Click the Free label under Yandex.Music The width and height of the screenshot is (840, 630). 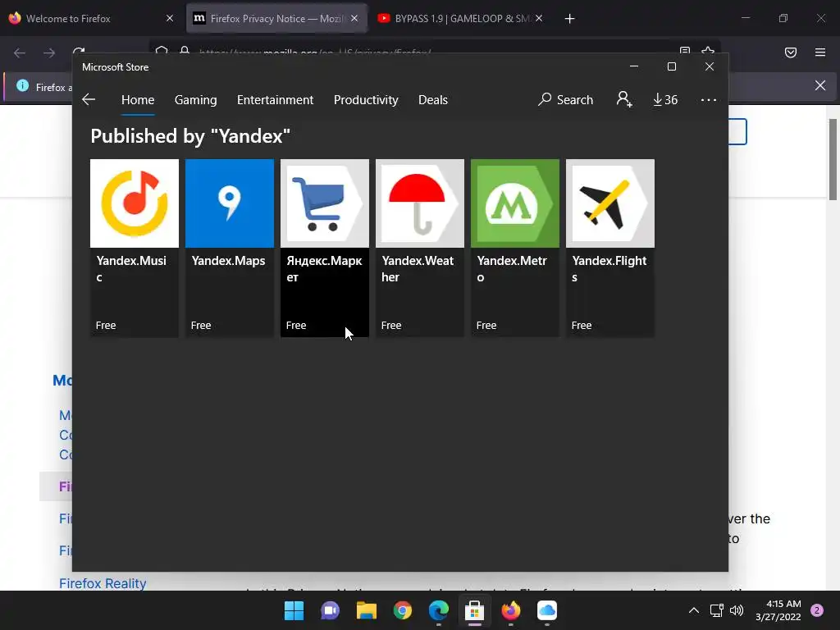(106, 325)
